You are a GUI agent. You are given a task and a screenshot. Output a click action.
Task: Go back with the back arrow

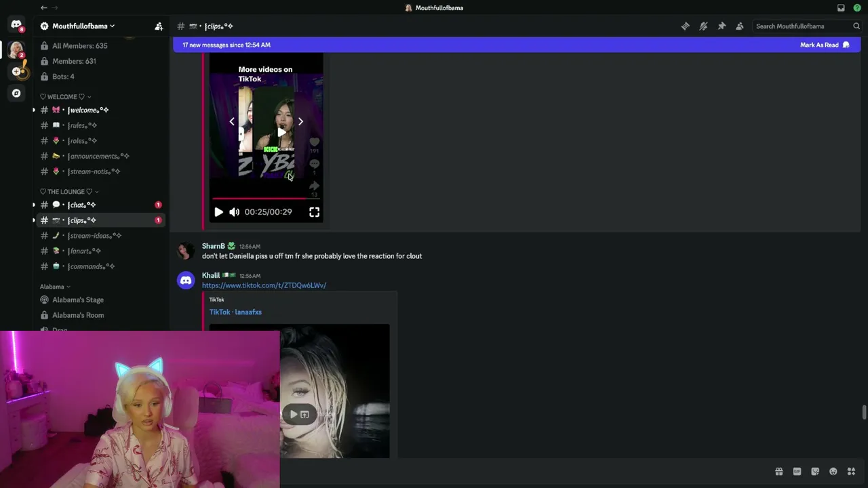click(44, 7)
